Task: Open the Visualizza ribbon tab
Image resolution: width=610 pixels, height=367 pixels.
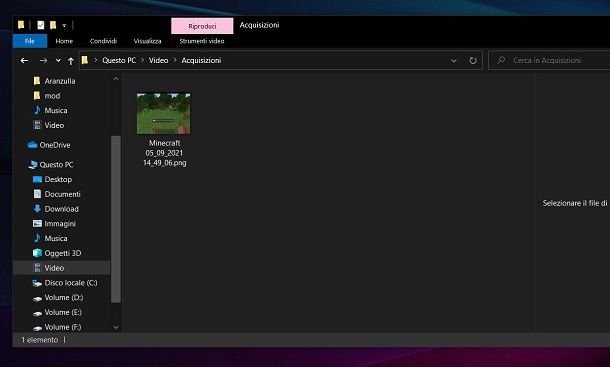Action: [x=147, y=41]
